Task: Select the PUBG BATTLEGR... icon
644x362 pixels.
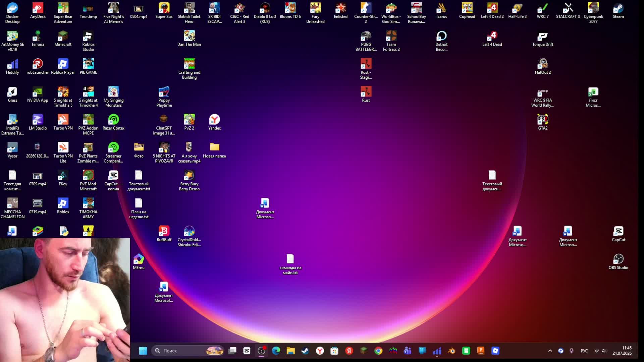Action: point(366,41)
